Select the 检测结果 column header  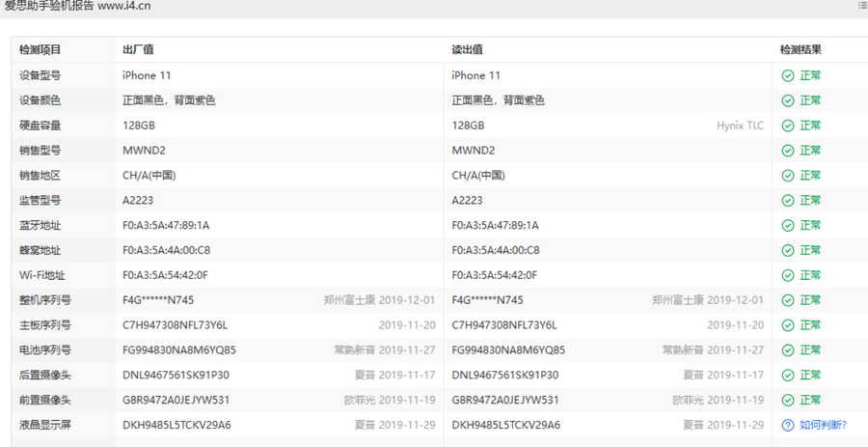[x=800, y=50]
